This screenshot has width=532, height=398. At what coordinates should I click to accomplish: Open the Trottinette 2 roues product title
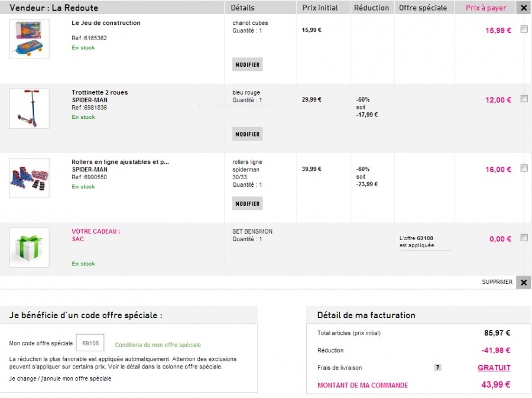(99, 92)
